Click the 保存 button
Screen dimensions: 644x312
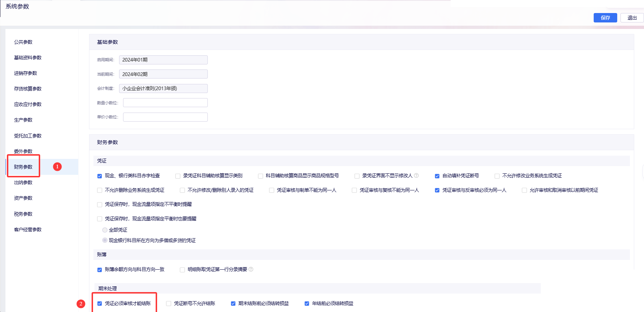click(605, 18)
